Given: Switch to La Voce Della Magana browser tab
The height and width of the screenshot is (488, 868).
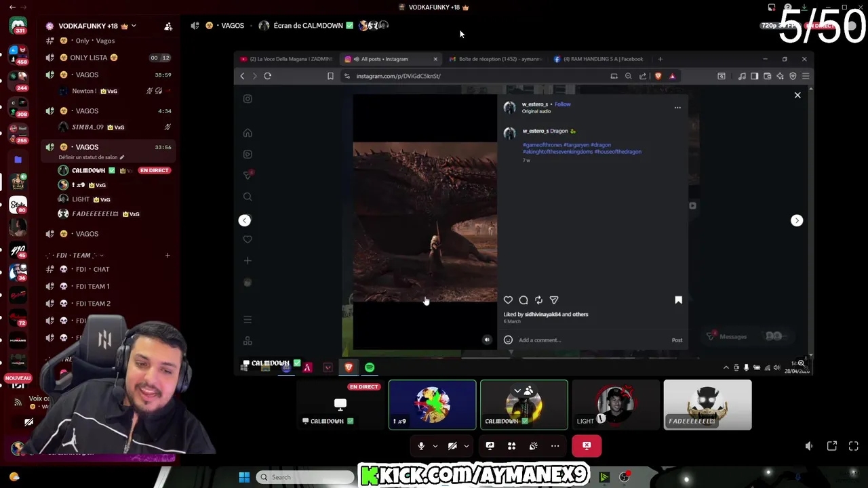Looking at the screenshot, I should tap(287, 59).
